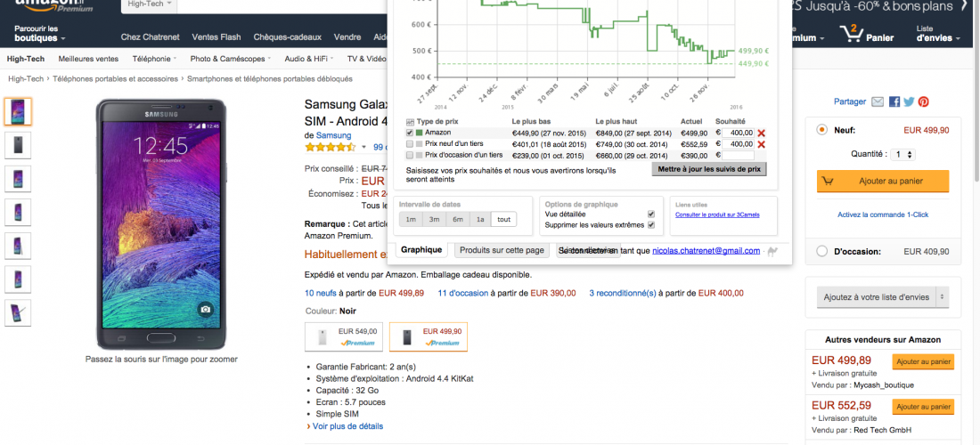Open Audio & HiFi submenu

point(309,60)
